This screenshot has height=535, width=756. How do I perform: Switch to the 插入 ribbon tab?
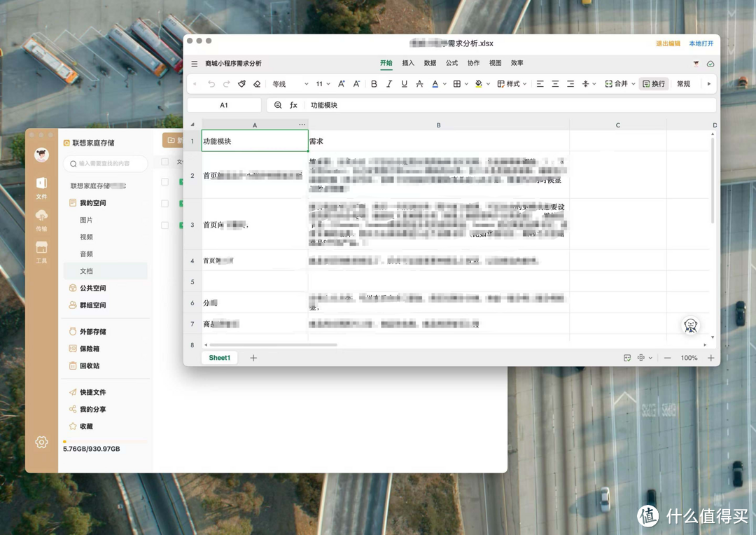coord(408,63)
